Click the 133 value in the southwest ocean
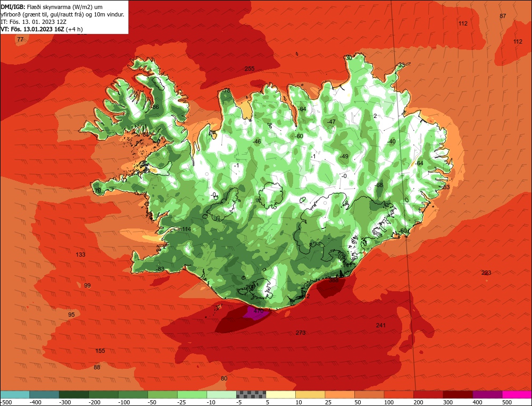 coord(80,255)
